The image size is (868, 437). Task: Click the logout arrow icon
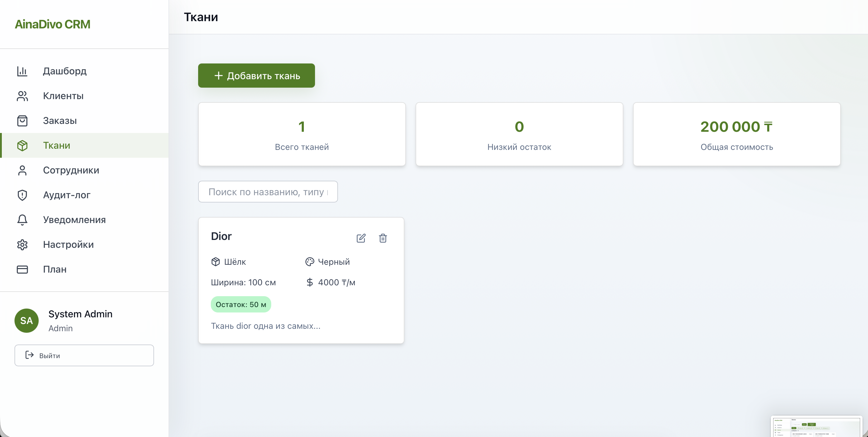click(x=30, y=355)
